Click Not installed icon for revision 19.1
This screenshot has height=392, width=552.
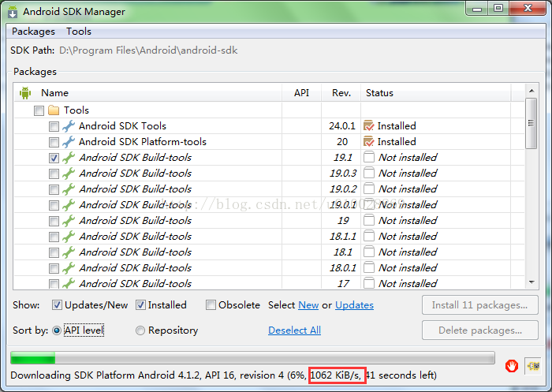click(368, 157)
